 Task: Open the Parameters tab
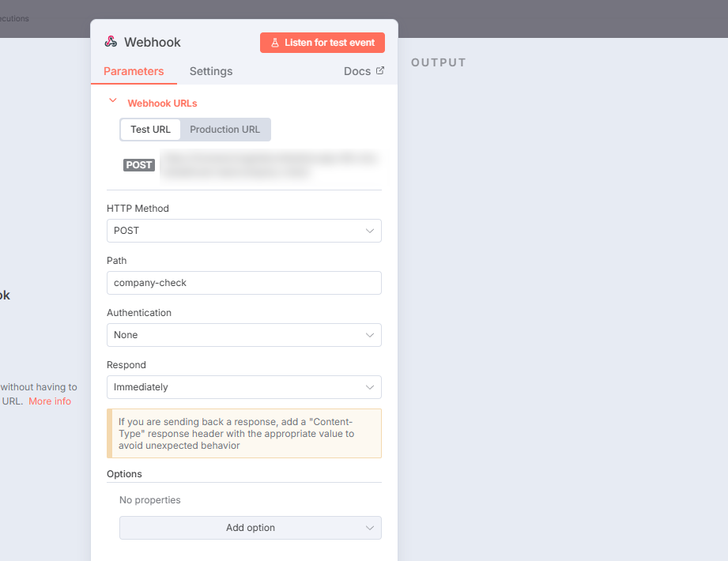(134, 71)
